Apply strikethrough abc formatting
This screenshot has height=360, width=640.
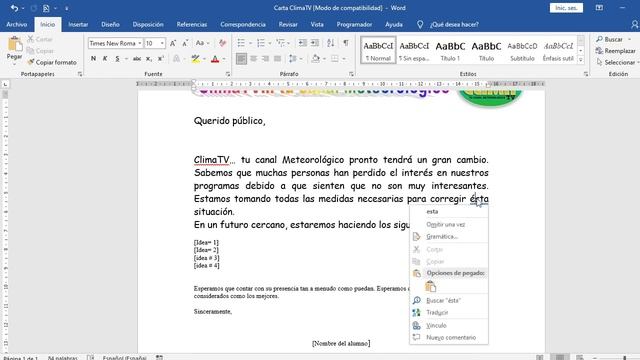137,59
